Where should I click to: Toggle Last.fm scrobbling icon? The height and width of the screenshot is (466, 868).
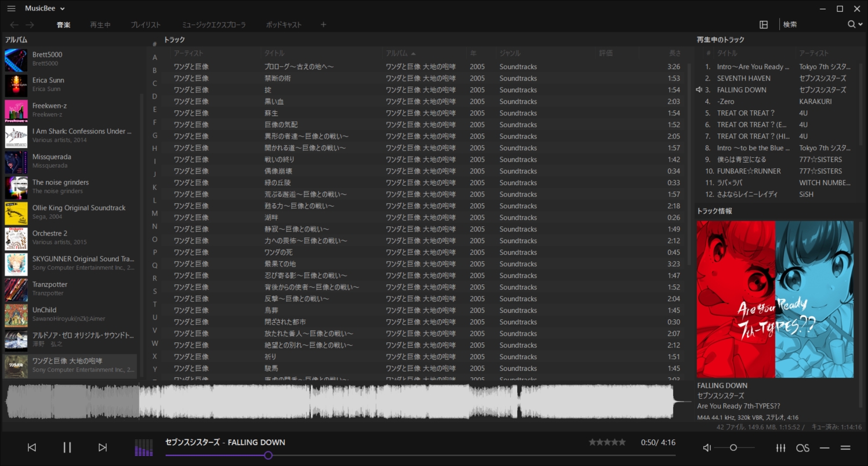(802, 447)
